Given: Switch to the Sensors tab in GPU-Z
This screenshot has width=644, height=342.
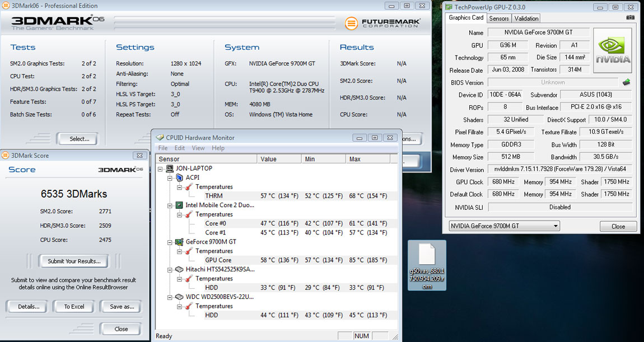Looking at the screenshot, I should 499,18.
